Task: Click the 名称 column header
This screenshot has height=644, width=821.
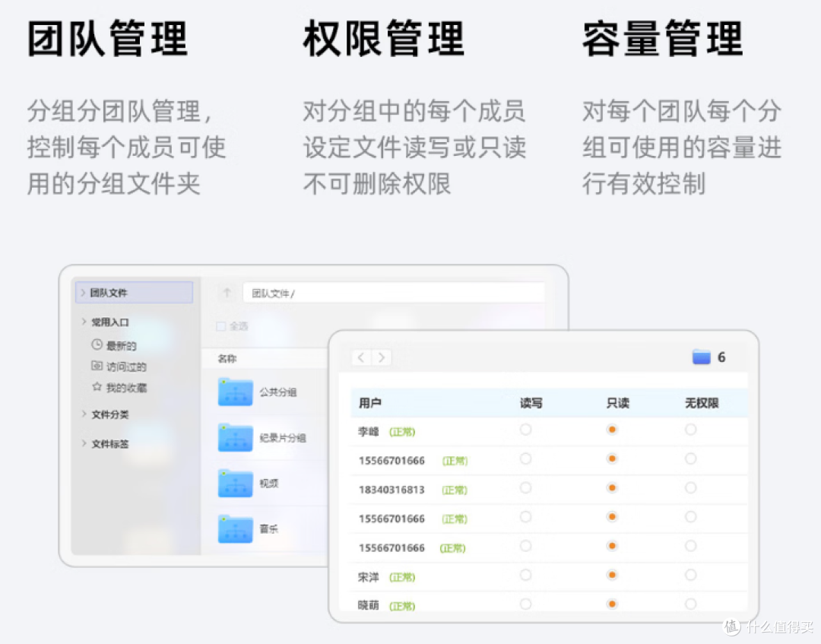Action: click(x=227, y=359)
